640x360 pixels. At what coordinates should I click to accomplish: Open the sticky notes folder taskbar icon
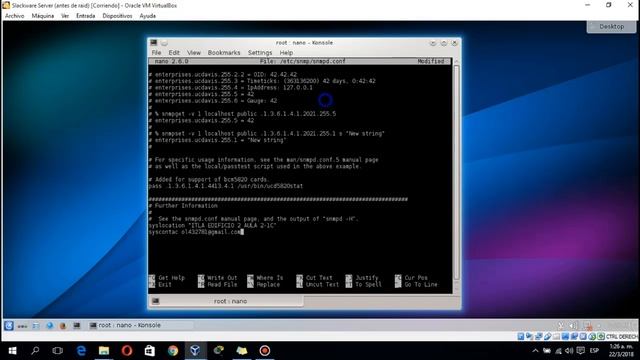242,351
